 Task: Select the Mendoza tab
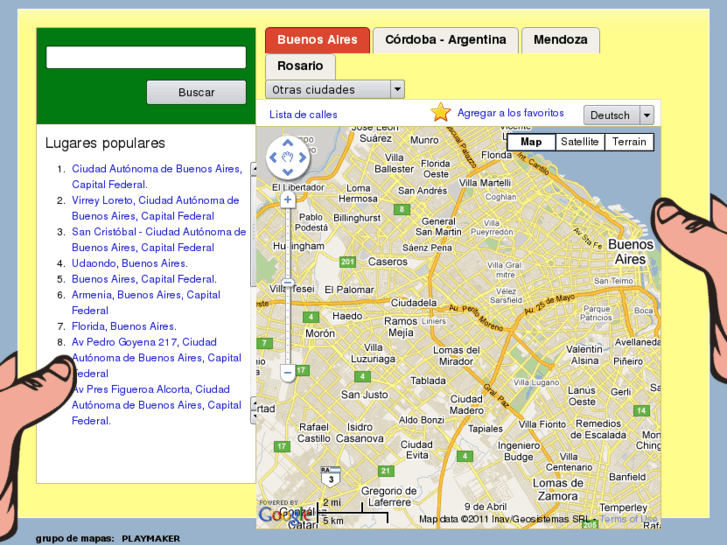561,40
